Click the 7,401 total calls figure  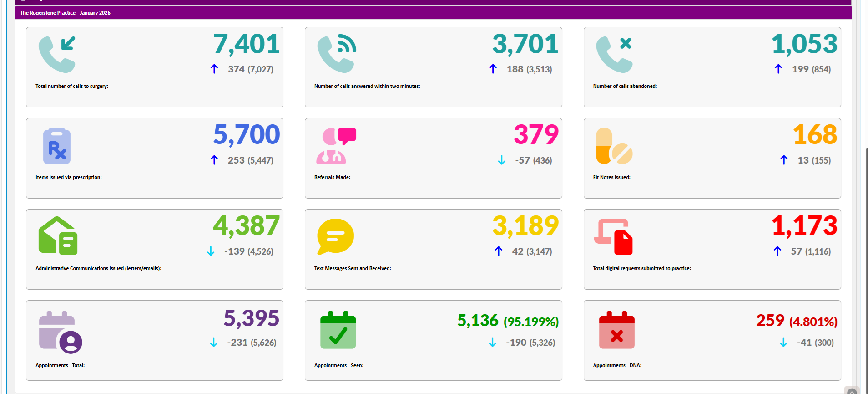tap(246, 44)
